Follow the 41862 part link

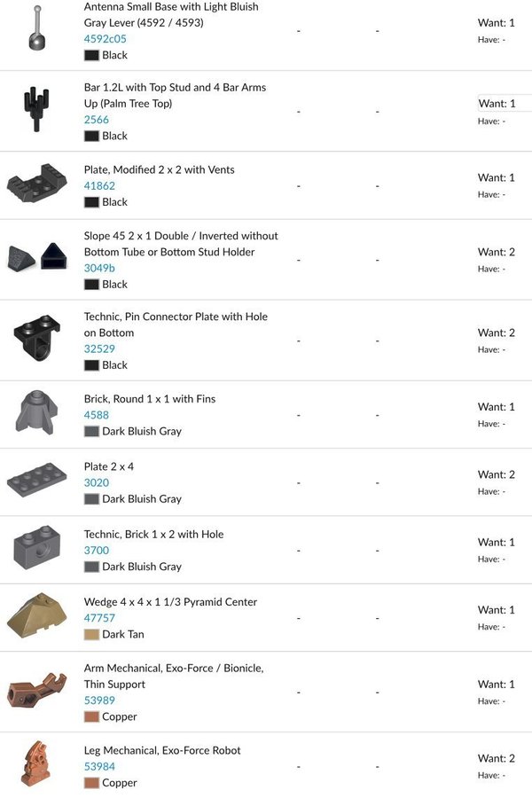[x=99, y=186]
